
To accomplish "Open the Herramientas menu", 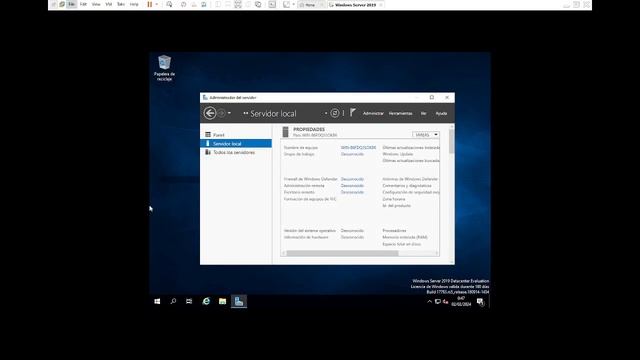I will coord(400,113).
